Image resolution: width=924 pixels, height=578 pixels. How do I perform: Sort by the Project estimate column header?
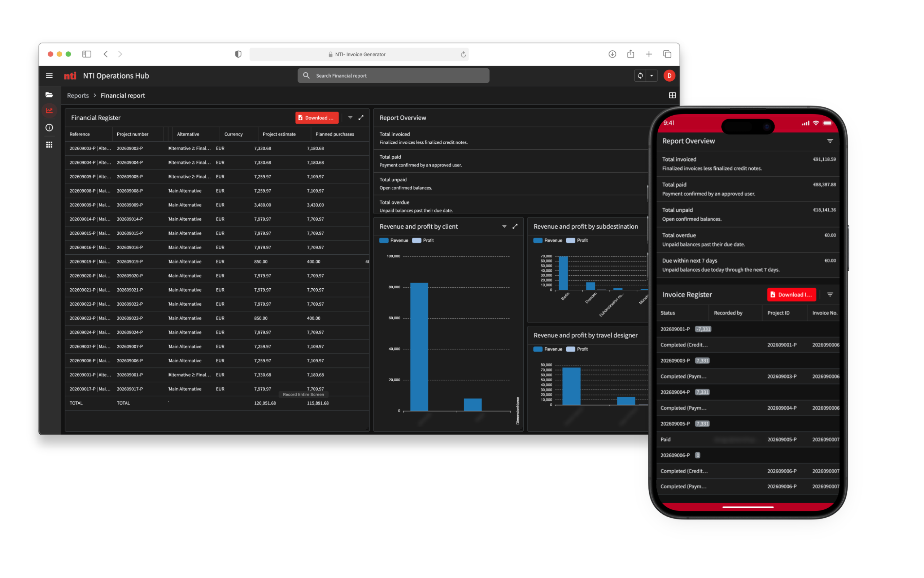pyautogui.click(x=279, y=134)
